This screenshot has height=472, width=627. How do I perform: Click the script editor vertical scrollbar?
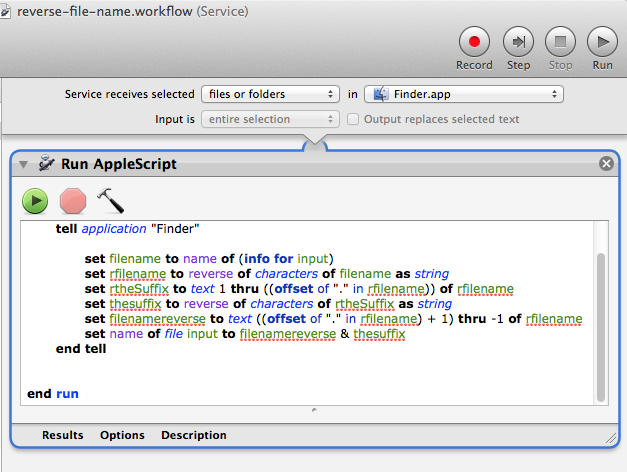[601, 327]
